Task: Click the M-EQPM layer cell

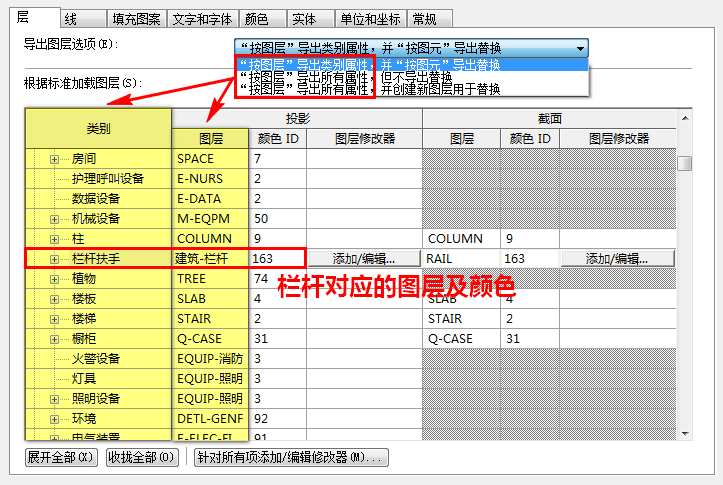Action: [210, 219]
